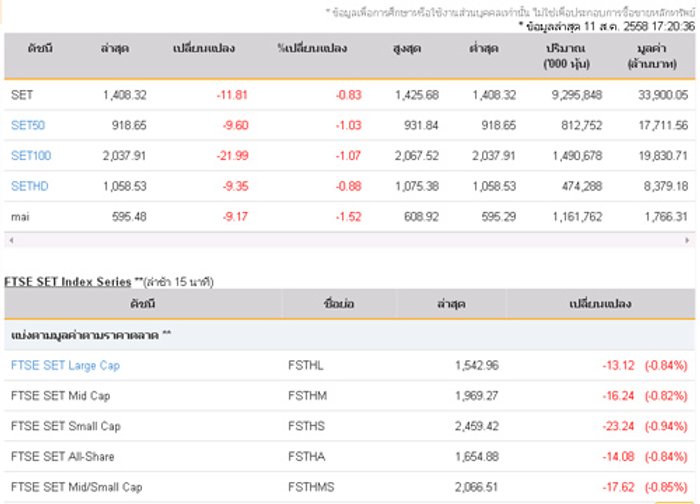This screenshot has width=700, height=504.
Task: Open the SETHD index link
Action: point(29,186)
